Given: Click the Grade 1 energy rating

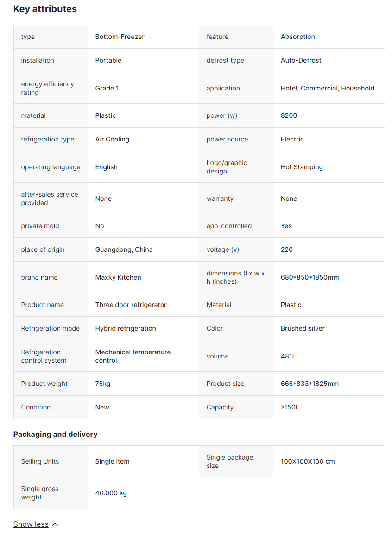Looking at the screenshot, I should pyautogui.click(x=107, y=88).
